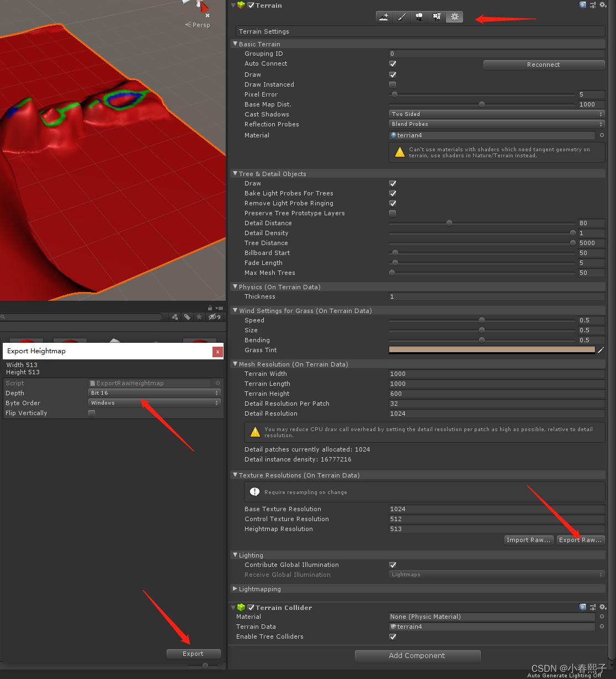Enable the Flip Vertically checkbox
Image resolution: width=616 pixels, height=679 pixels.
point(92,412)
